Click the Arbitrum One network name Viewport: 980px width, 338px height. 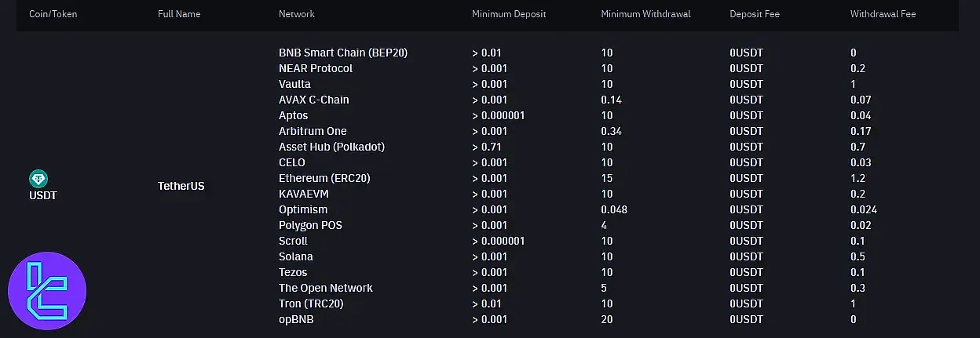(313, 131)
